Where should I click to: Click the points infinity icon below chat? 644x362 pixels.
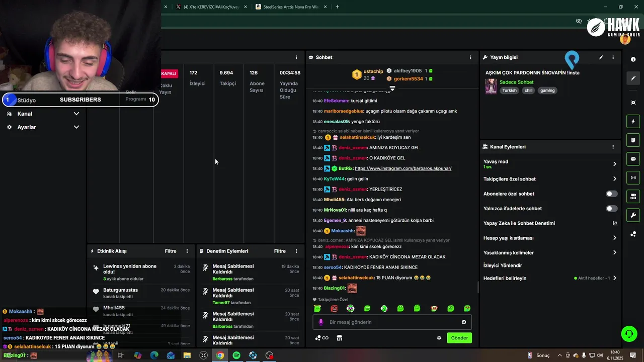coord(322,338)
